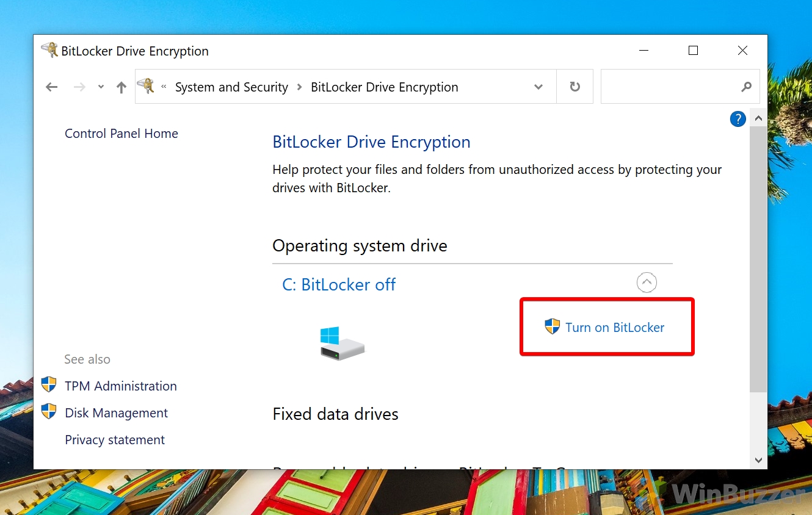Viewport: 812px width, 515px height.
Task: Open the Recent locations dropdown arrow
Action: tap(101, 87)
